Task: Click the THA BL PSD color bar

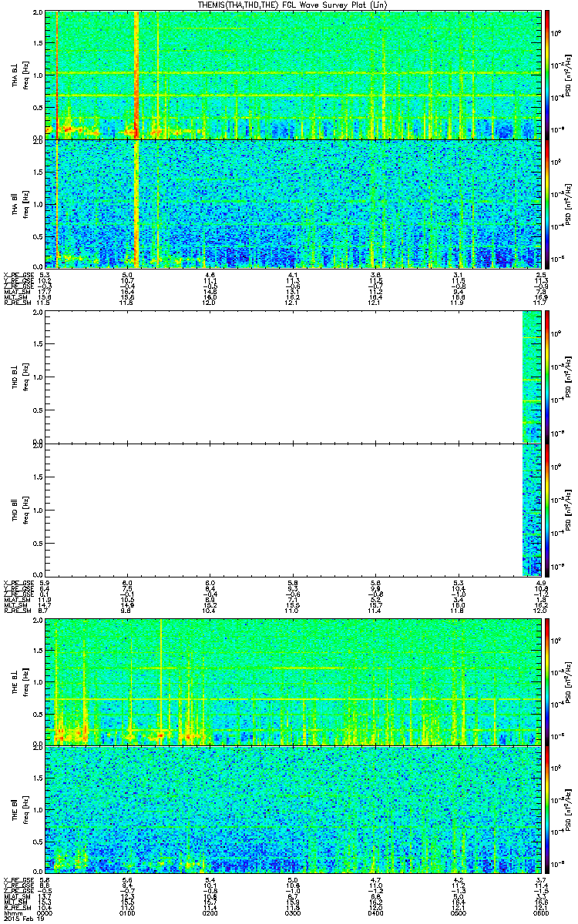Action: click(x=547, y=75)
